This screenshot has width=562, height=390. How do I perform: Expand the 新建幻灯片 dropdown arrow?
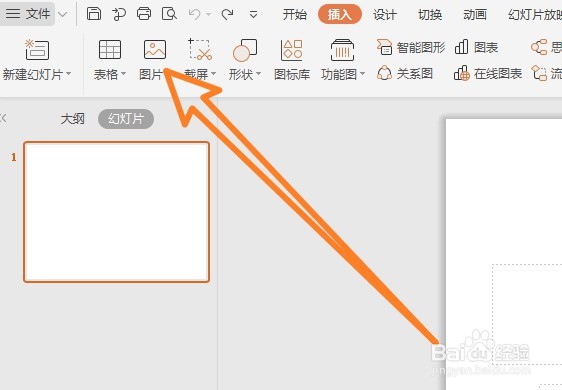[68, 74]
